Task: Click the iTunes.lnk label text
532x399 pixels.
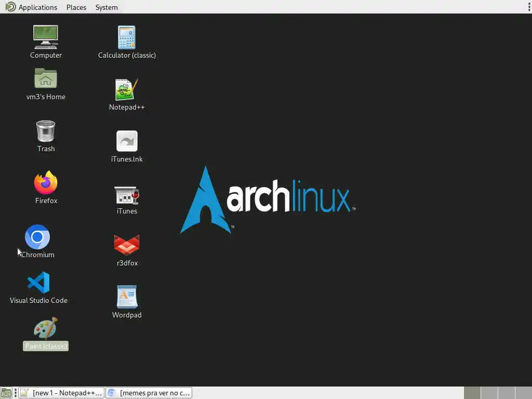Action: (x=127, y=159)
